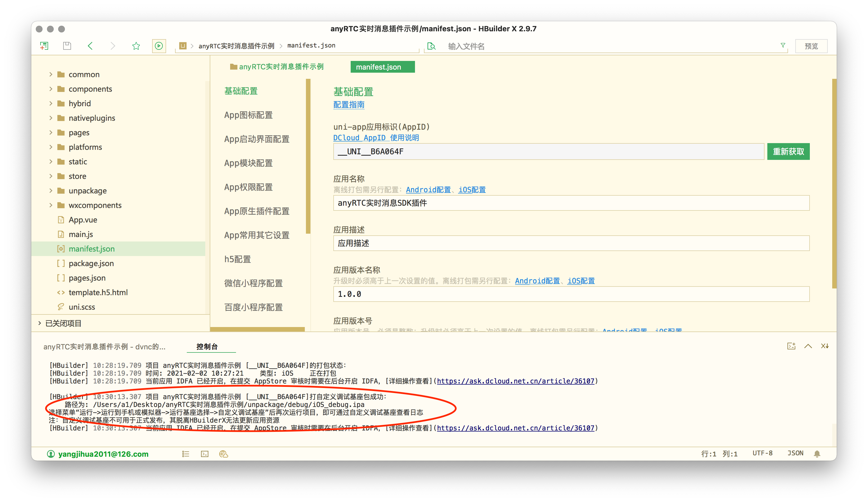Viewport: 868px width, 502px height.
Task: Click the package.json bracket icon
Action: click(61, 263)
